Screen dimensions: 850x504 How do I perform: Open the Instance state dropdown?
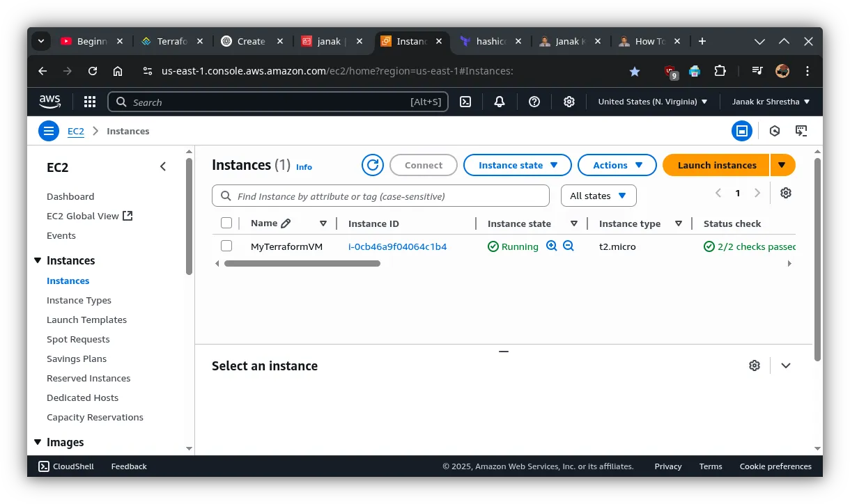tap(517, 165)
